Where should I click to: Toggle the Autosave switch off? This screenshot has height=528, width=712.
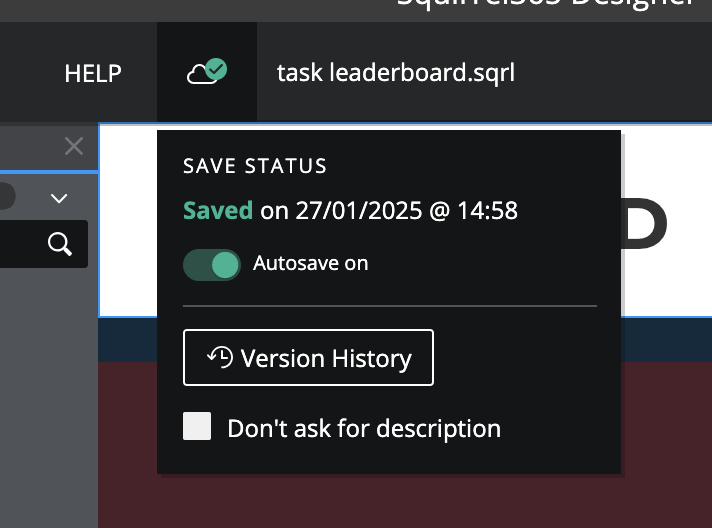pos(212,265)
